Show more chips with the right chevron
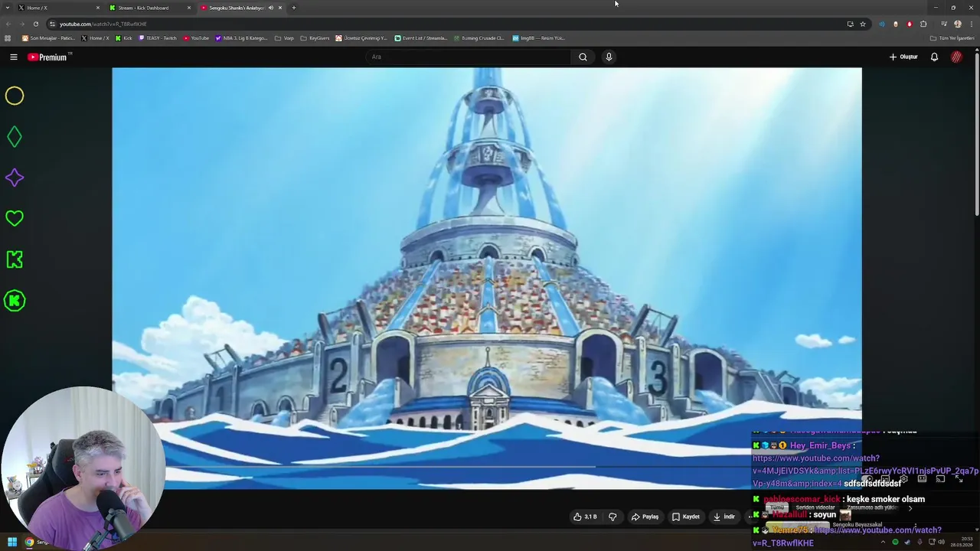The image size is (980, 551). point(910,508)
